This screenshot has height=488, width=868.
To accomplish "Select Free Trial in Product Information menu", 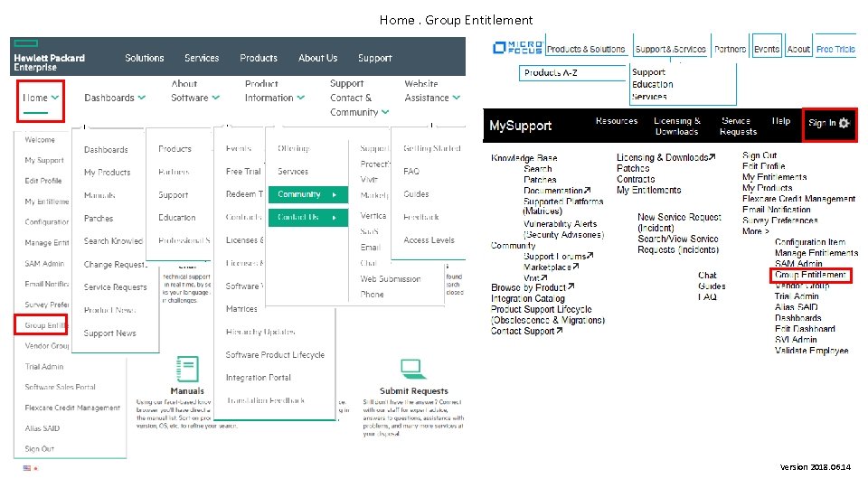I will pos(243,172).
